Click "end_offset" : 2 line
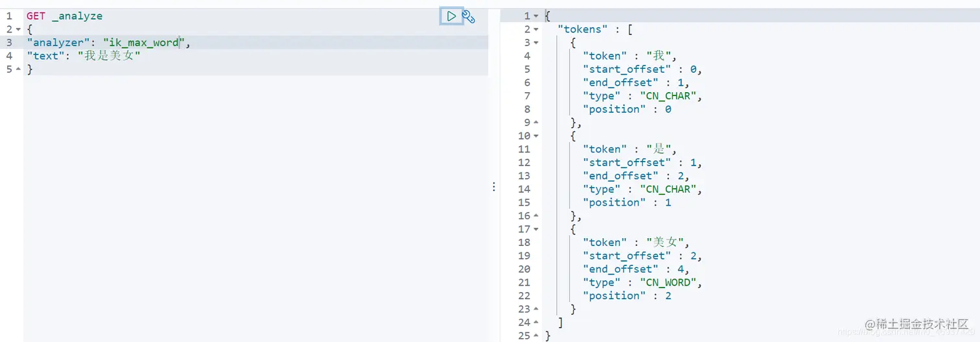Viewport: 980px width, 342px height. [636, 176]
